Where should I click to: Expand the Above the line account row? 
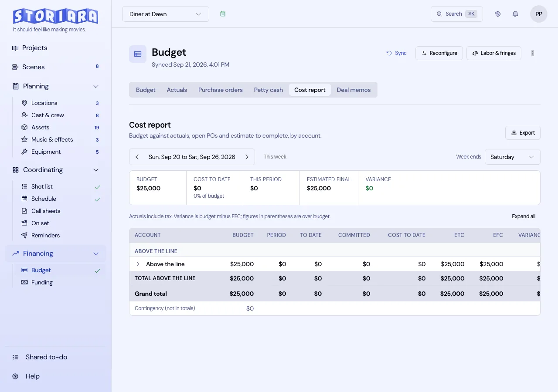click(x=138, y=264)
